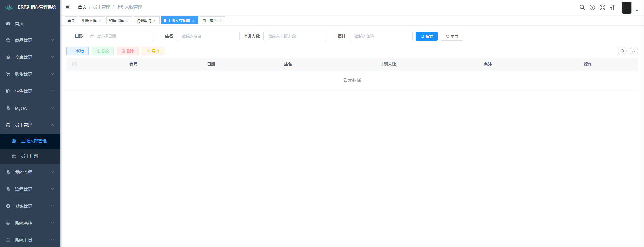Open the help question-mark icon
This screenshot has height=247, width=644.
point(592,7)
